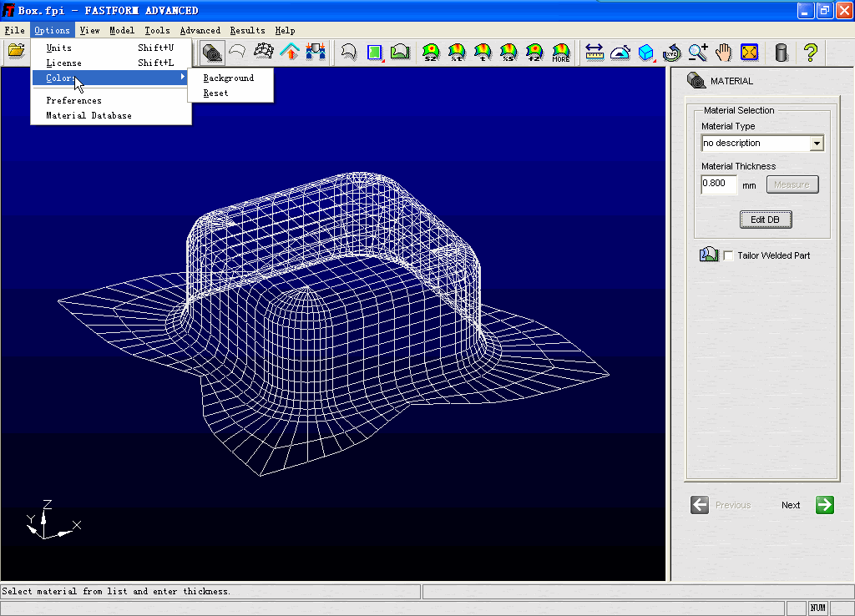
Task: Open the Tools menu
Action: [157, 31]
